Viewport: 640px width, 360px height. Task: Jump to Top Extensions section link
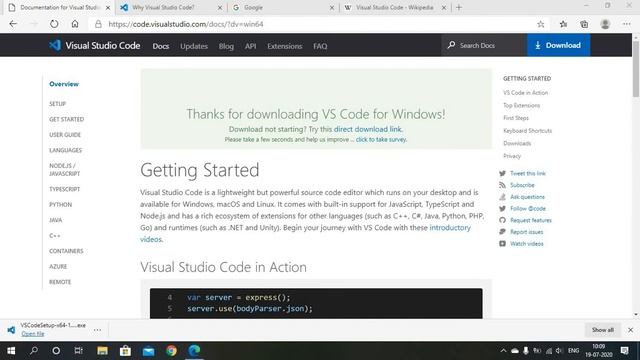521,105
